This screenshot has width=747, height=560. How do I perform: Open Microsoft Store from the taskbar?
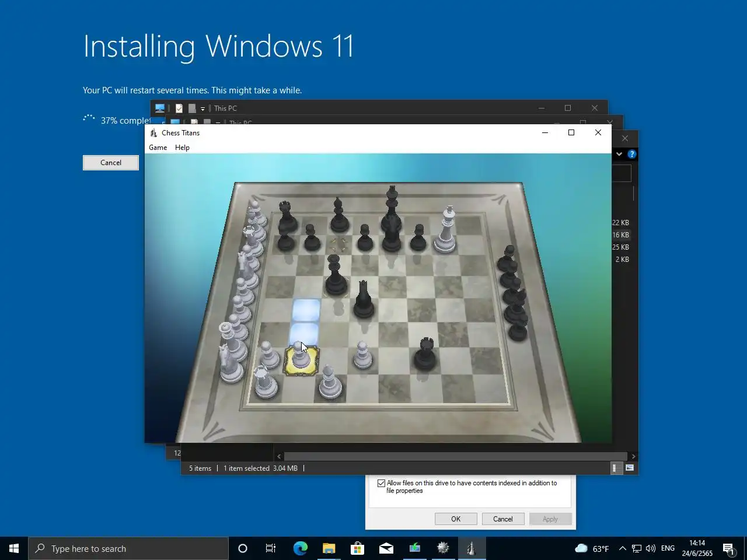pyautogui.click(x=357, y=548)
